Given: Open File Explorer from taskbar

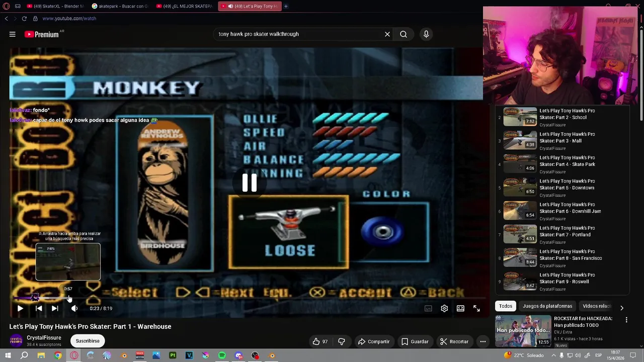Looking at the screenshot, I should 41,355.
